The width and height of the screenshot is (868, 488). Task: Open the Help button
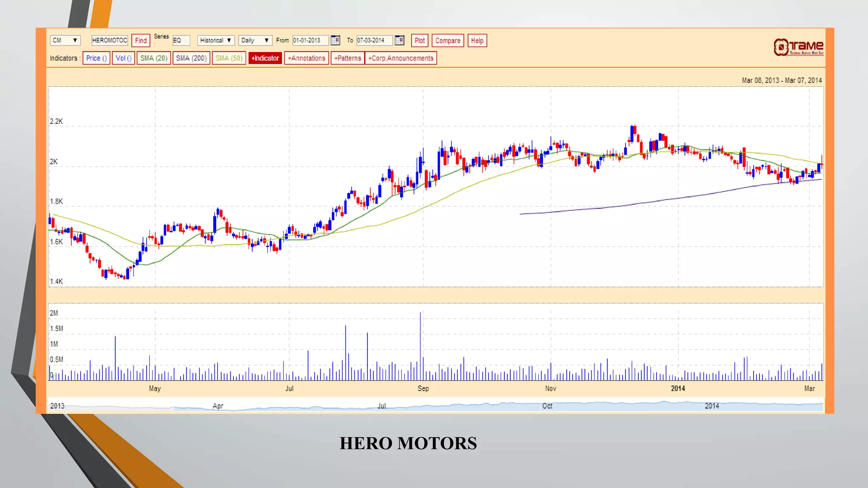point(477,41)
